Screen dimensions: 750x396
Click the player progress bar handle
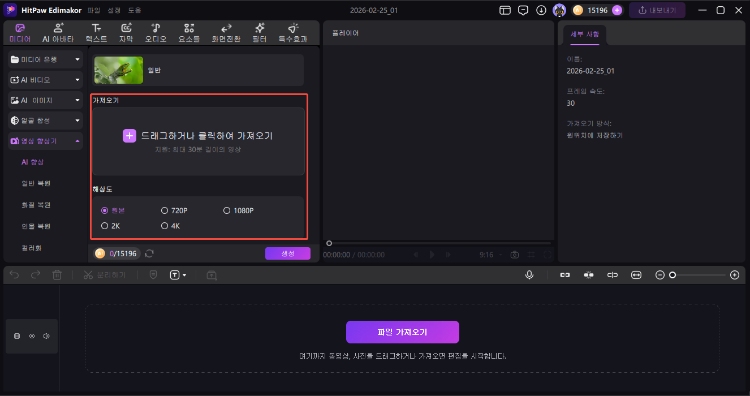(x=329, y=243)
